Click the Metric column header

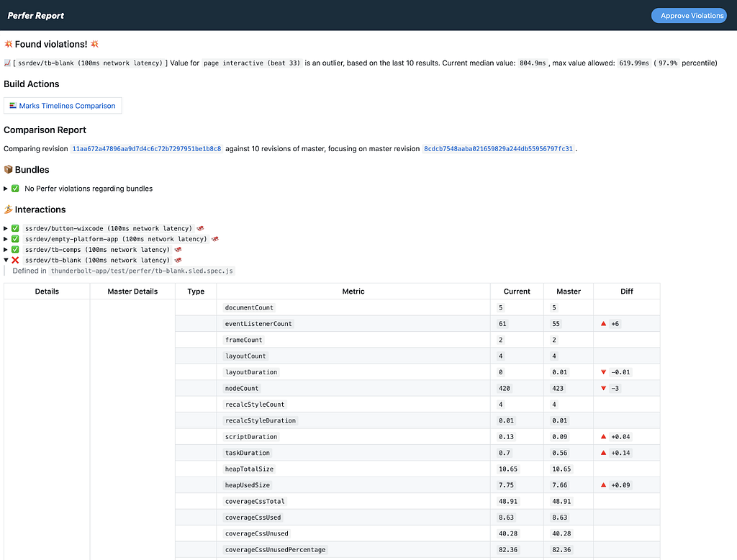pos(353,292)
